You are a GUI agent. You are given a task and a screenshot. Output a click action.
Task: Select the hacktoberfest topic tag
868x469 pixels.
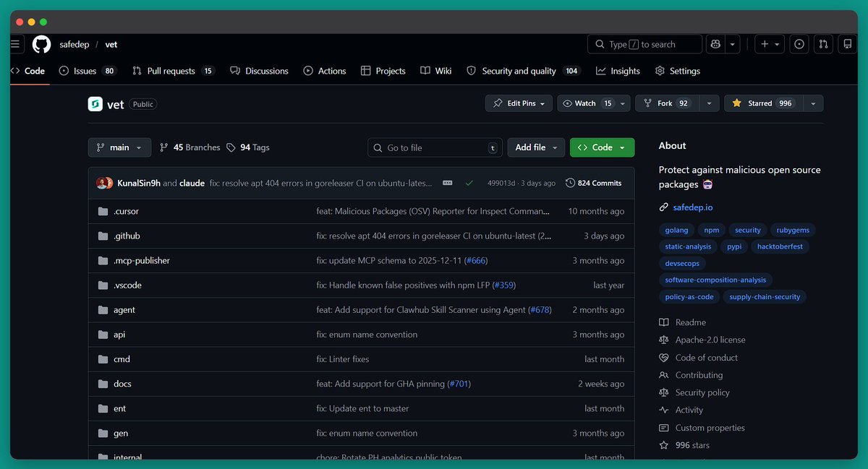(x=780, y=246)
